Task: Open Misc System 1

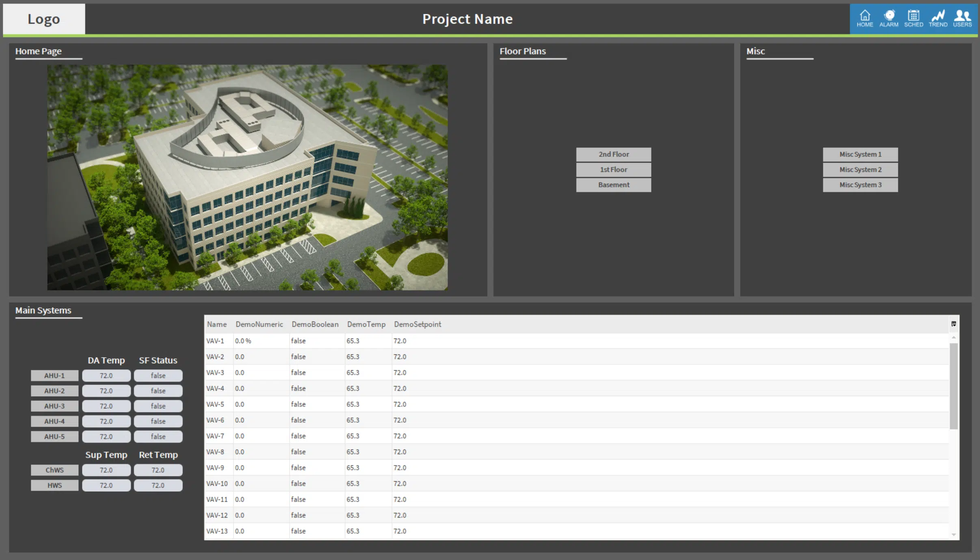Action: tap(860, 154)
